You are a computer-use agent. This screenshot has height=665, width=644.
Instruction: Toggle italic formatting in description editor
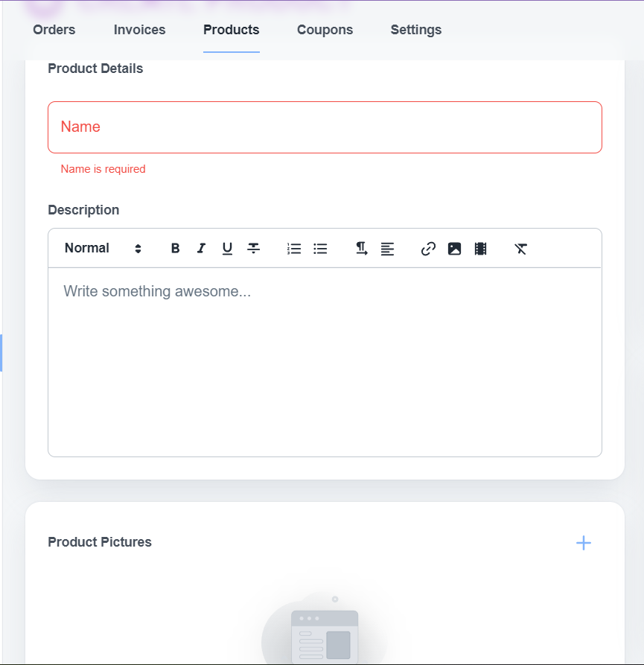[x=201, y=249]
